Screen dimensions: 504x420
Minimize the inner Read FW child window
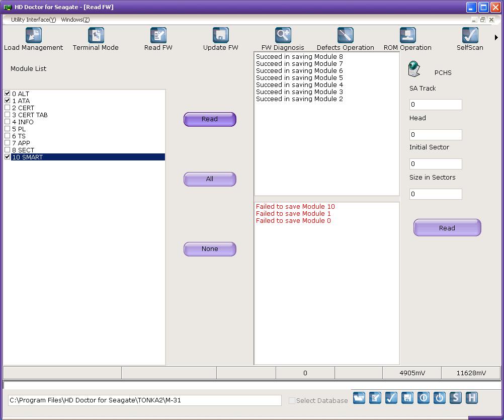(x=474, y=20)
